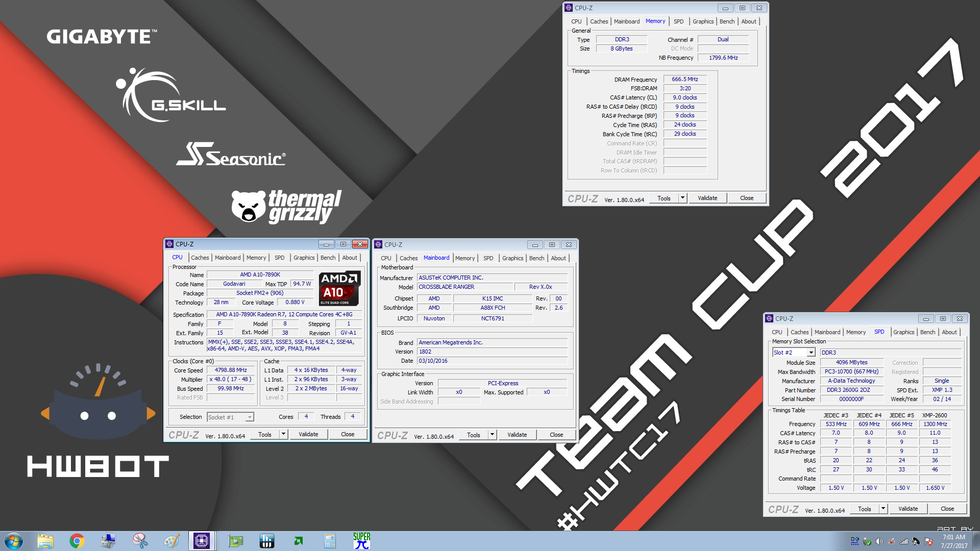Image resolution: width=980 pixels, height=551 pixels.
Task: Click the CPU-Z title icon of Memory window
Action: point(569,8)
